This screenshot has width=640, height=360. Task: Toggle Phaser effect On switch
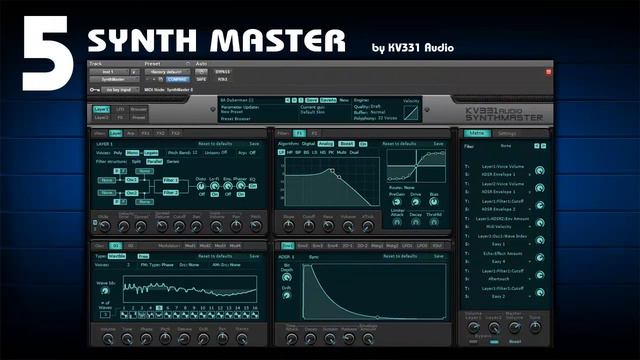click(241, 194)
